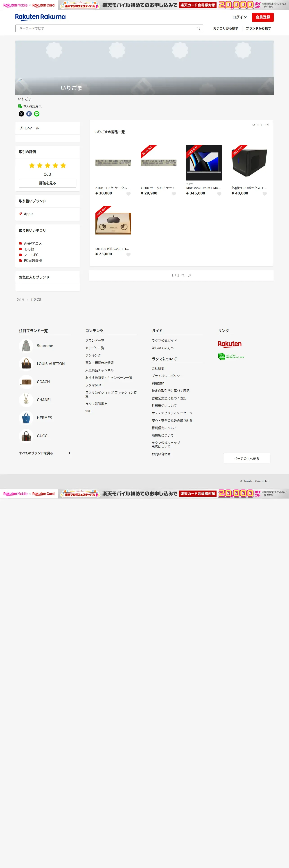Share profile via LINE icon
Screen dimensions: 289x868
37,114
